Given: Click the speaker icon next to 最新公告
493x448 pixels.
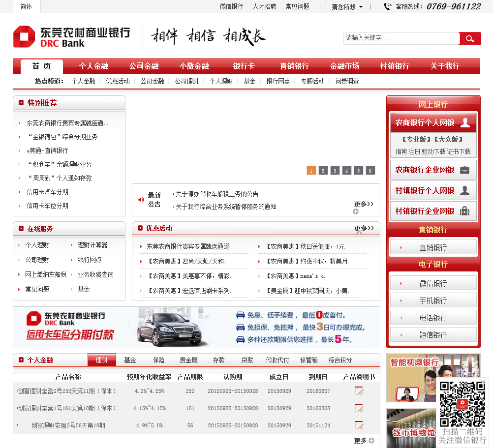Looking at the screenshot, I should (x=141, y=200).
